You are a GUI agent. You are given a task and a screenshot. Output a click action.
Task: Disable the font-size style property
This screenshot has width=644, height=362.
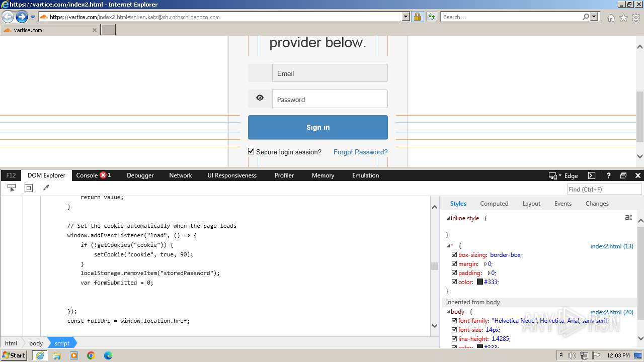pos(454,330)
